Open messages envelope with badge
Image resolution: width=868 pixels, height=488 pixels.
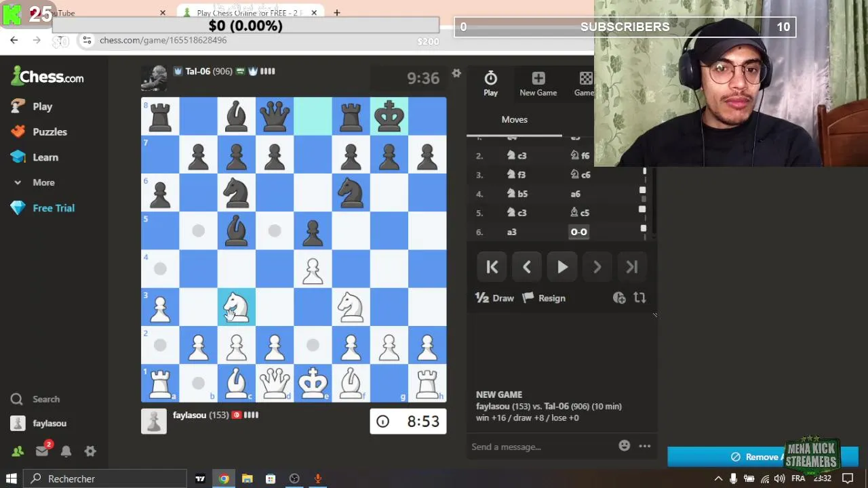click(42, 450)
